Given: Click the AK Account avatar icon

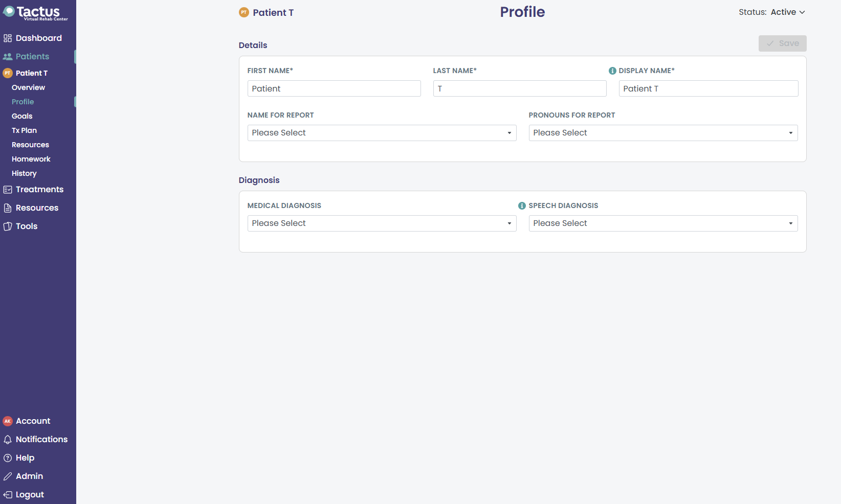Looking at the screenshot, I should tap(8, 421).
